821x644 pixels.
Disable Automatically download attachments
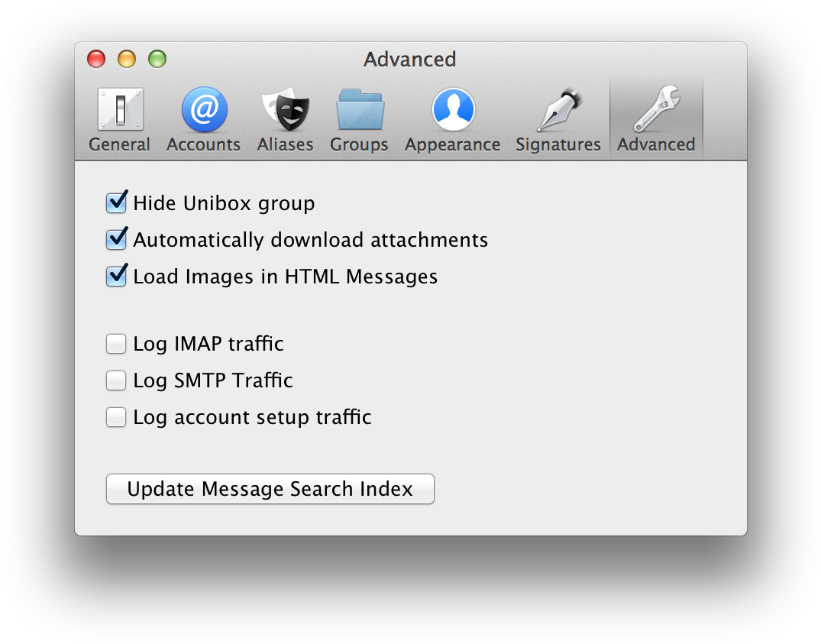point(116,239)
